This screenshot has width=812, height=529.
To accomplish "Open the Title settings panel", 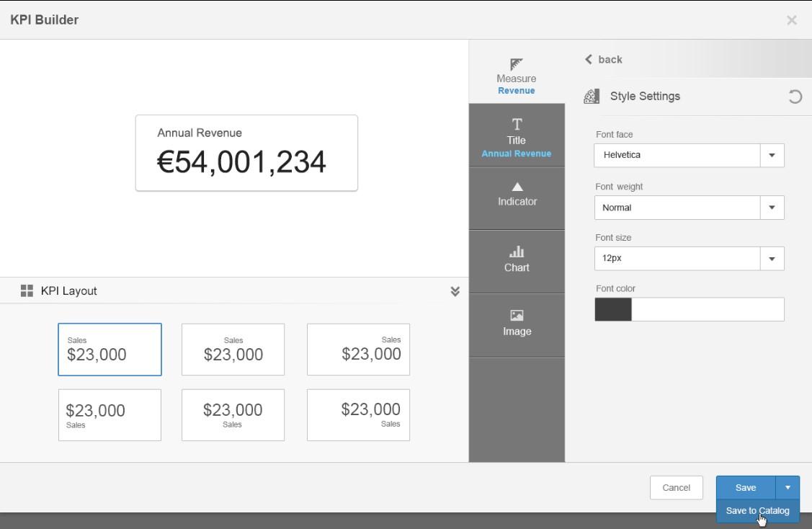I will [x=516, y=134].
